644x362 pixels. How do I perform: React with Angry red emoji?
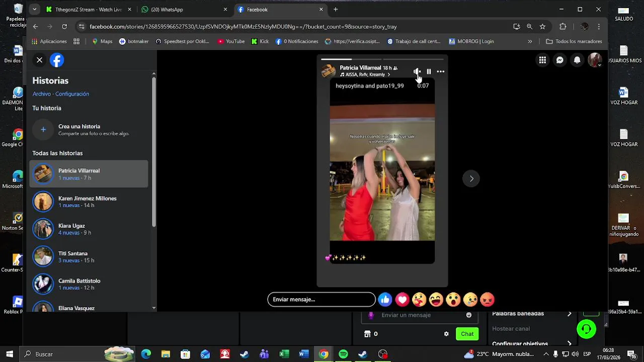488,300
